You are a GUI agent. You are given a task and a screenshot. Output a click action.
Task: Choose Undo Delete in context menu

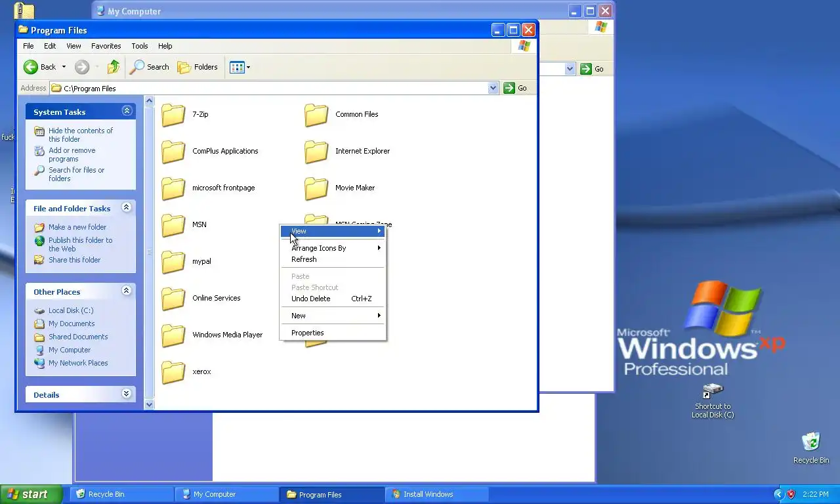[333, 299]
